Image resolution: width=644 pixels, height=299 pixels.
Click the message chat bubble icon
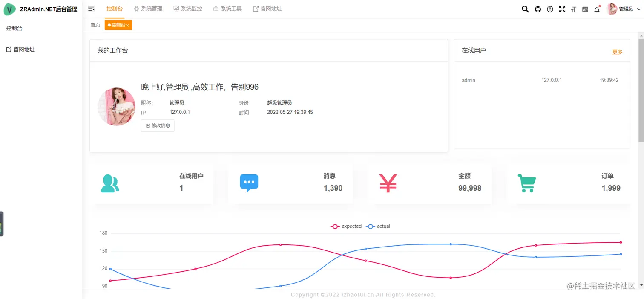pyautogui.click(x=249, y=183)
